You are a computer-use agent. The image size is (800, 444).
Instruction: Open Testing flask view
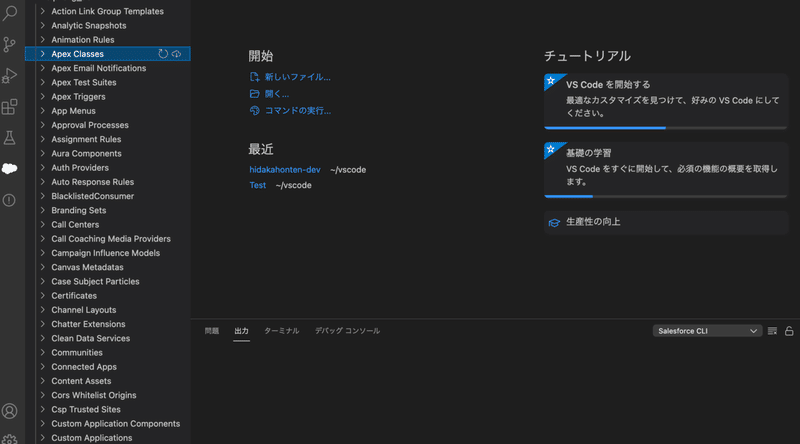point(9,138)
